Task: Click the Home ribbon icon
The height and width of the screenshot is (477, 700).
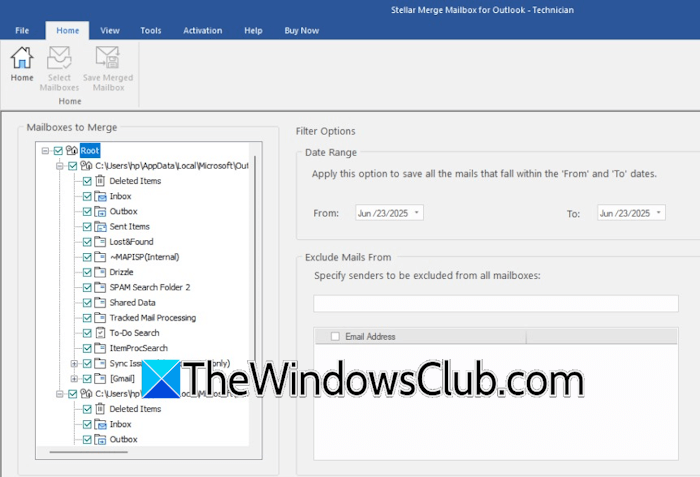Action: pyautogui.click(x=22, y=58)
